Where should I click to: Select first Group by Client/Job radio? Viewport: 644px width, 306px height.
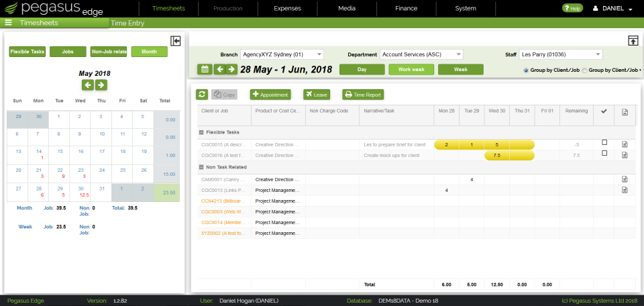pos(526,70)
